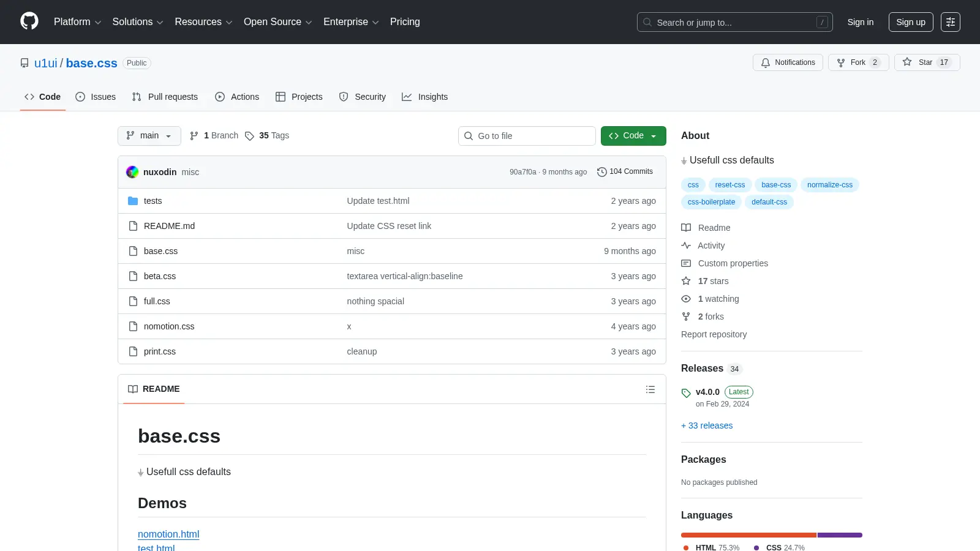Click the Pricing link
Viewport: 980px width, 551px height.
(405, 22)
